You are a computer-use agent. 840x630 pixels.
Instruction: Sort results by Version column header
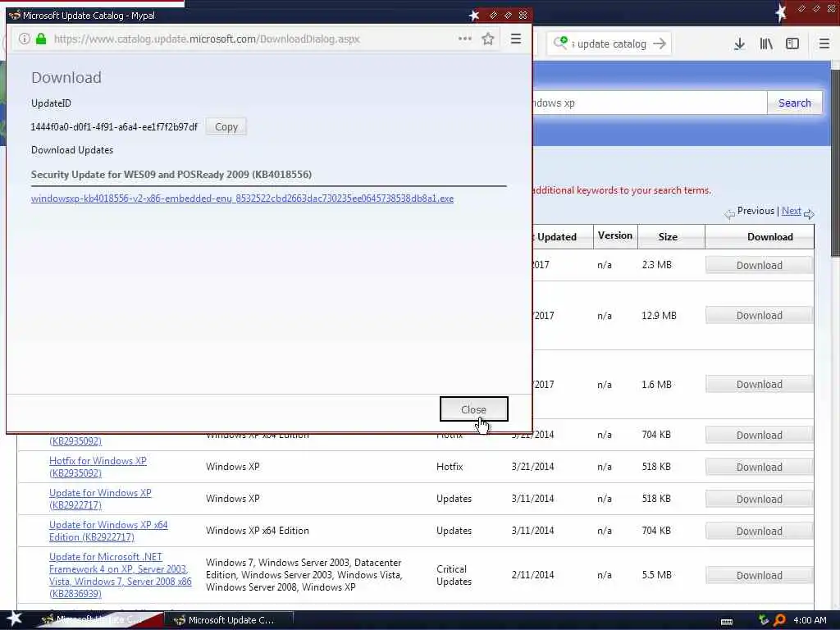click(x=615, y=235)
